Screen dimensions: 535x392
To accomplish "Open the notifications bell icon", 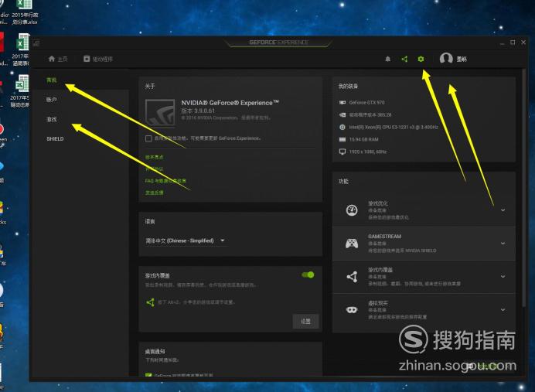I will click(387, 59).
